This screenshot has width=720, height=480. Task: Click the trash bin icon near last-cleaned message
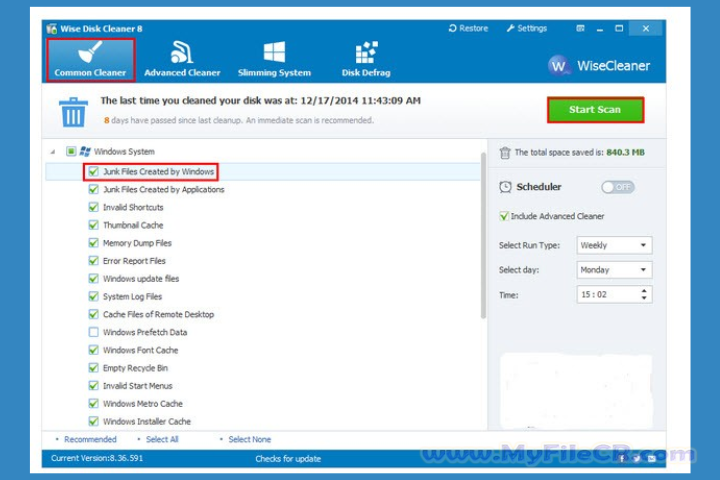73,112
